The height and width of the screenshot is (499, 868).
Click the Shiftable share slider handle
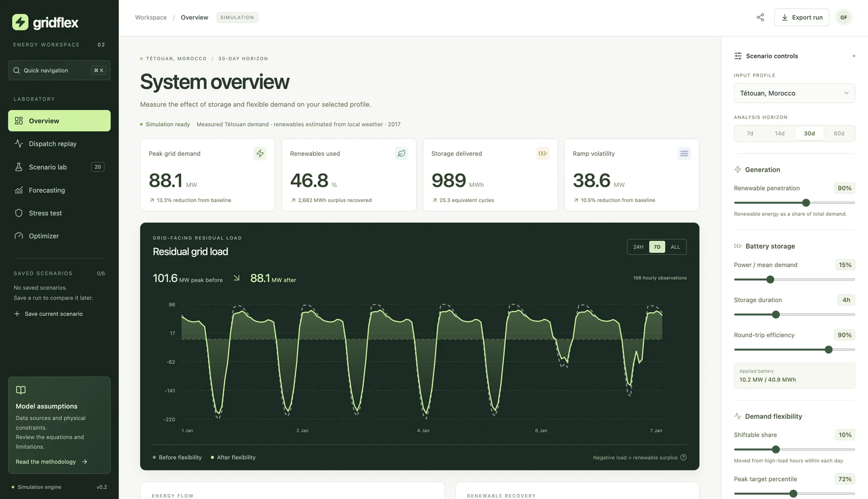[x=776, y=450]
